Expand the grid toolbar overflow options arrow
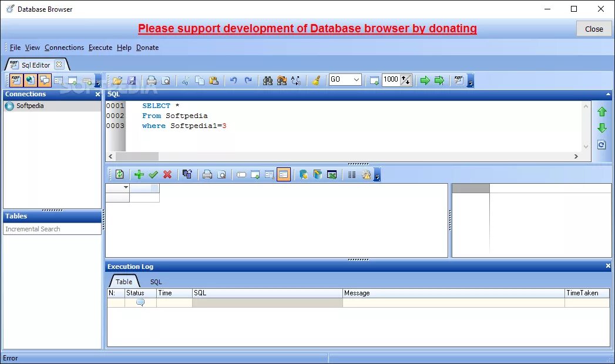Screen dimensions: 615x364 [377, 175]
